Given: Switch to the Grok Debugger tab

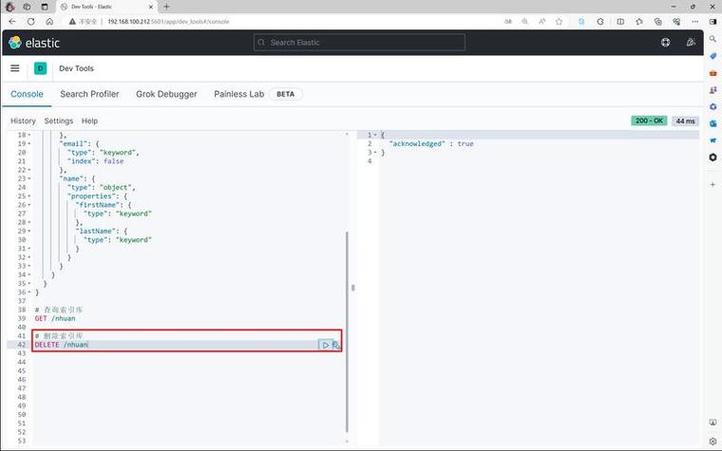Looking at the screenshot, I should pos(166,94).
